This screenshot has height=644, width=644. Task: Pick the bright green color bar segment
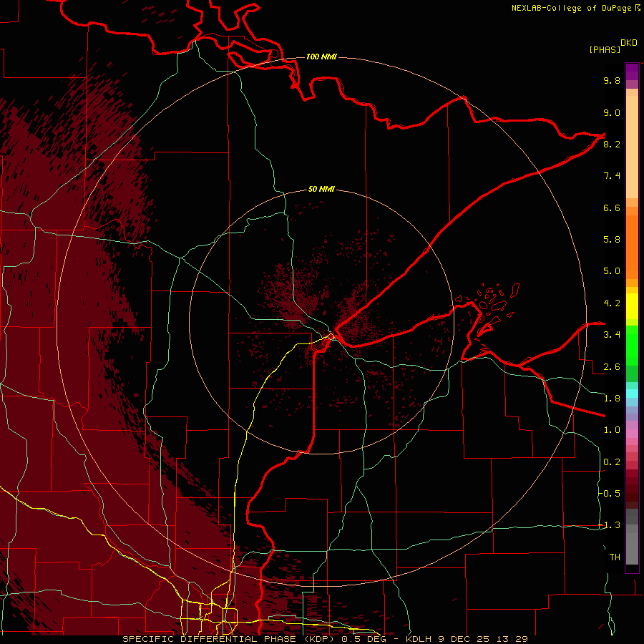pos(632,346)
